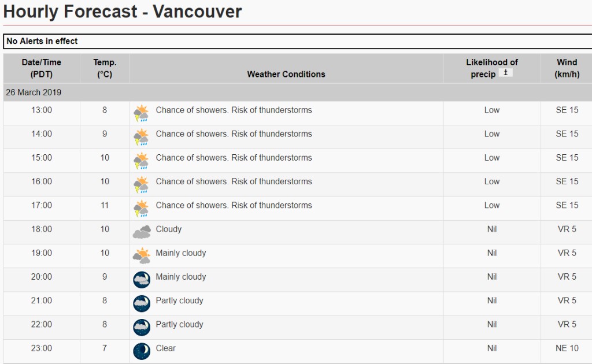Open the likelihood of precip footnote marker
The image size is (592, 364).
click(506, 73)
